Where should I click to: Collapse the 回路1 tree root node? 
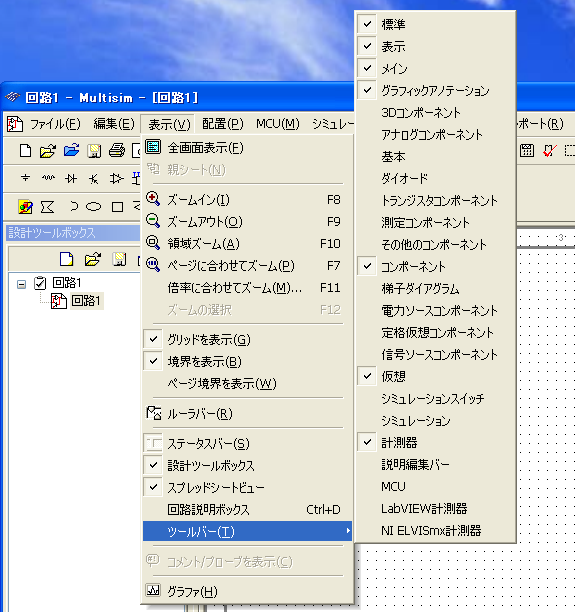[x=21, y=284]
